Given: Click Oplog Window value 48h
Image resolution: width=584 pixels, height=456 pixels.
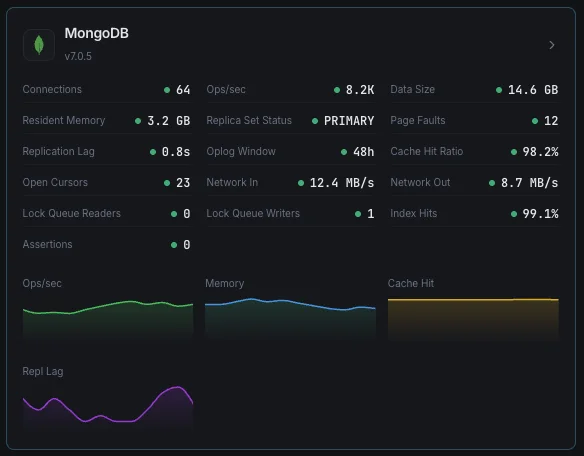Looking at the screenshot, I should coord(364,152).
